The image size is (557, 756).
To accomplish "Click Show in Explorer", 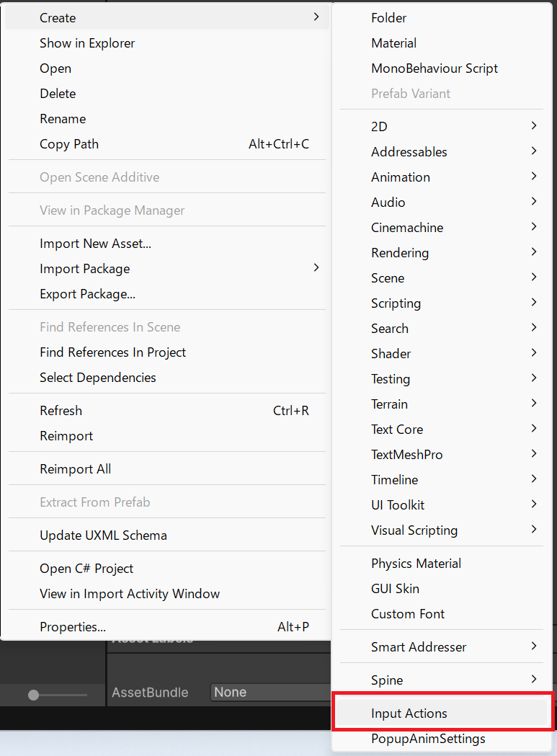I will 87,43.
